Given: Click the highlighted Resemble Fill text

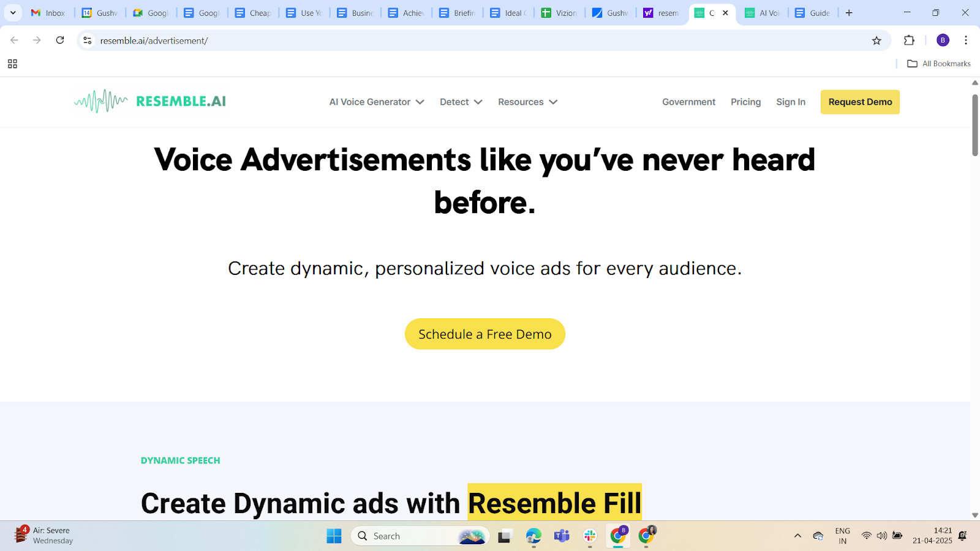Looking at the screenshot, I should 555,503.
